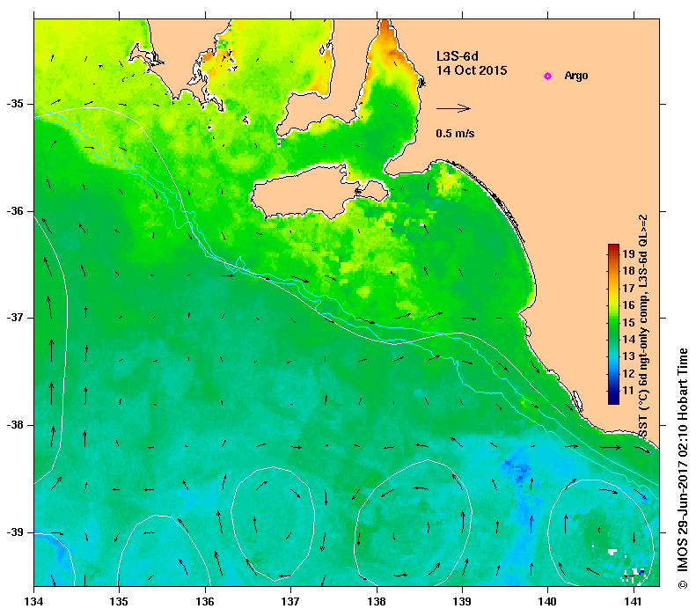696x616 pixels.
Task: Click the SST color scale bar
Action: tap(613, 324)
